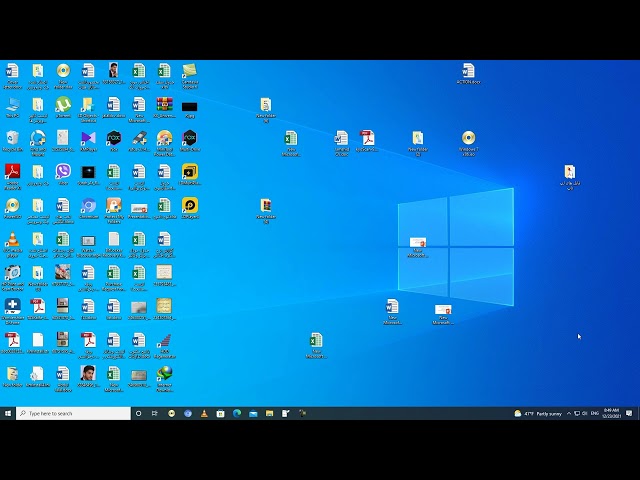Open the taskbar clock and date
This screenshot has width=640, height=480.
(611, 413)
